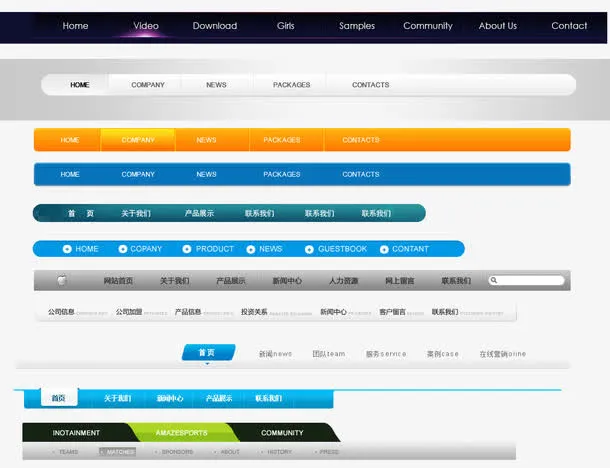Select PACKAGES in the orange navigation bar
This screenshot has width=610, height=468.
tap(282, 140)
